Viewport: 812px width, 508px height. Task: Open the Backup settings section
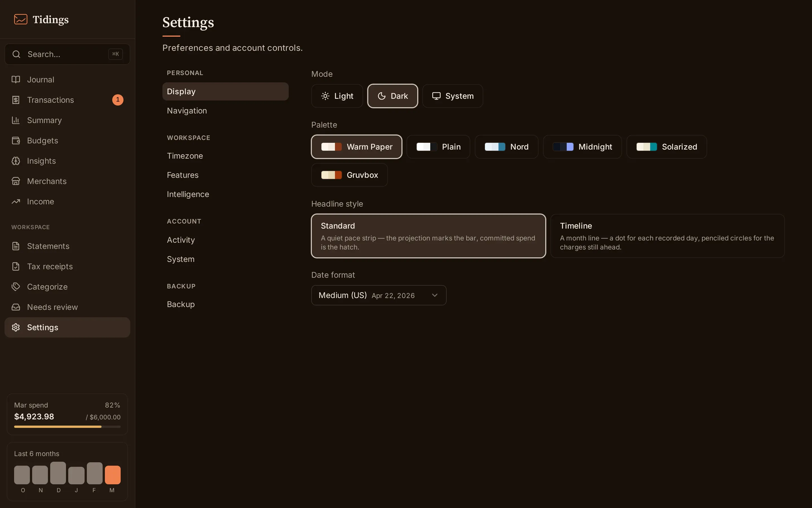pos(225,304)
